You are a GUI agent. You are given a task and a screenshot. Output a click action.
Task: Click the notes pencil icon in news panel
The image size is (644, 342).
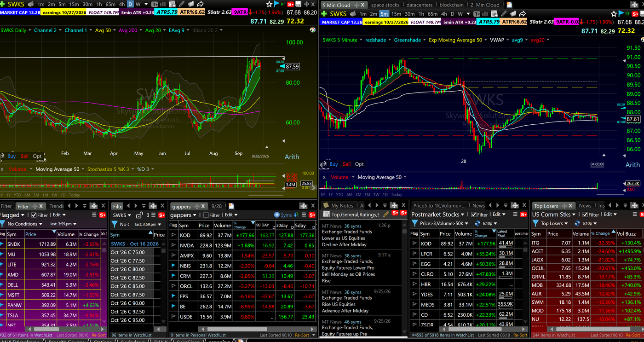(x=386, y=214)
